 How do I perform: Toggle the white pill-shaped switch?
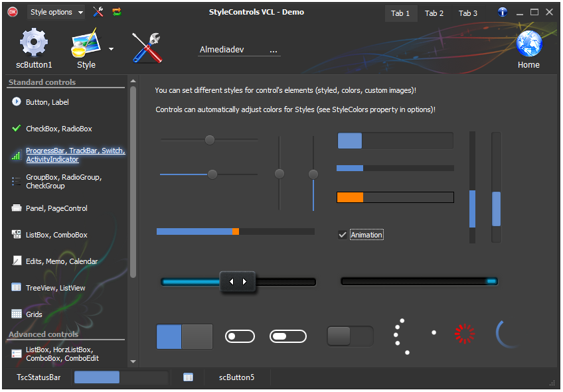tap(288, 336)
